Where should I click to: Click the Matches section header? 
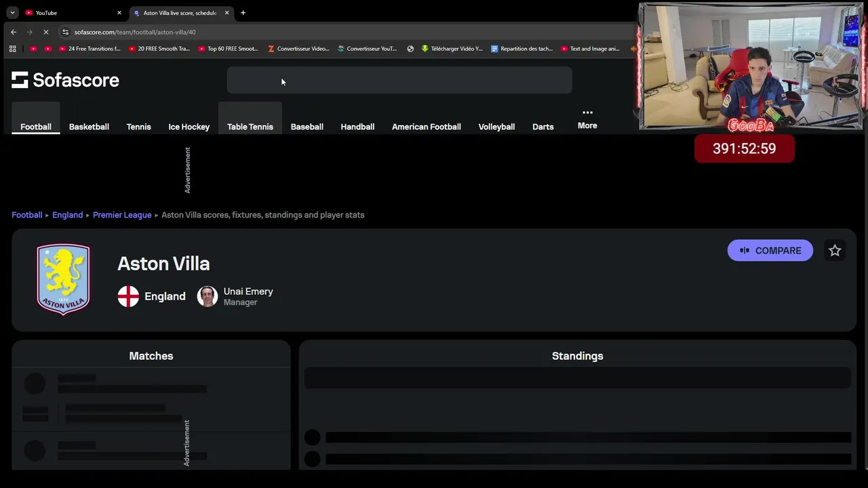tap(151, 356)
